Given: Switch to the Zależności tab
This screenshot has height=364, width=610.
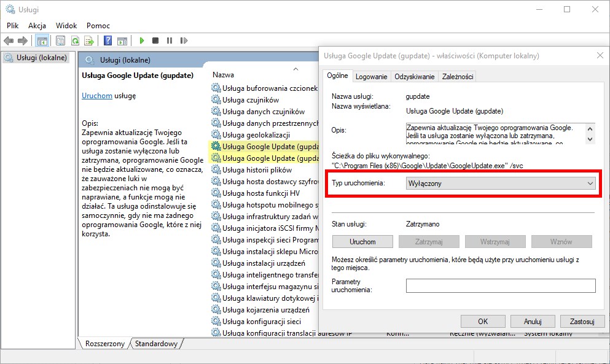Looking at the screenshot, I should coord(458,77).
